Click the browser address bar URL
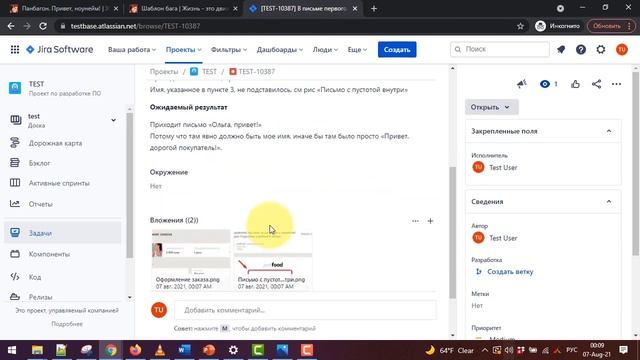The image size is (640, 360). click(135, 26)
